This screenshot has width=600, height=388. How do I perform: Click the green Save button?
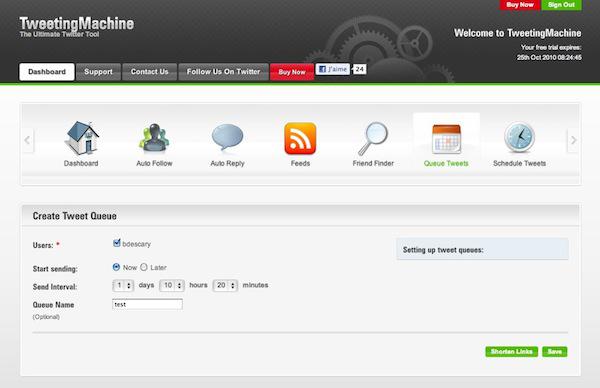pyautogui.click(x=554, y=352)
